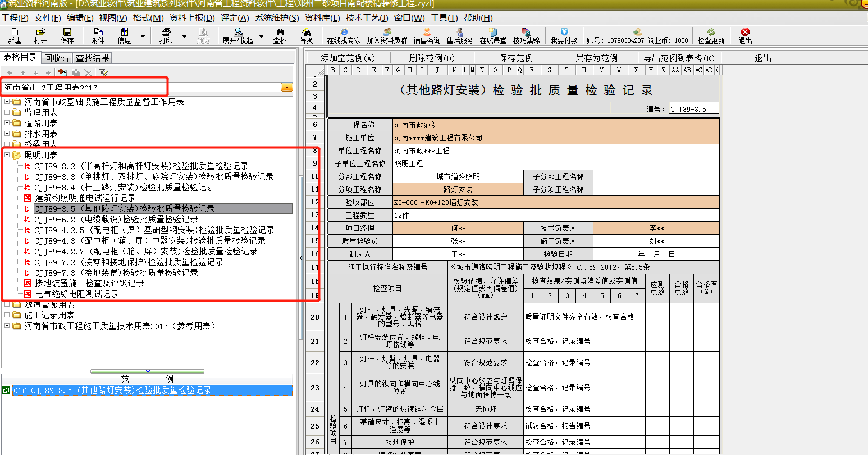The image size is (868, 455).
Task: Select 河南省市政工程施工质量技术用表2017（参考用表）folder
Action: pyautogui.click(x=120, y=326)
